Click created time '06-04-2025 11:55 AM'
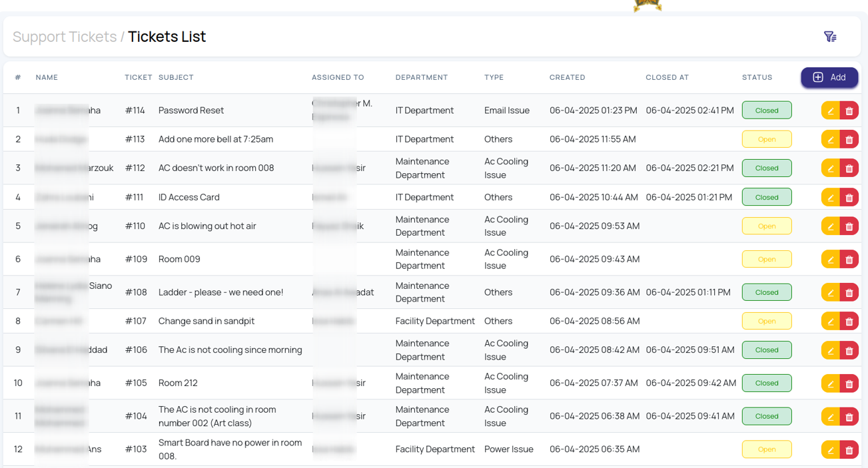The height and width of the screenshot is (468, 868). point(593,139)
